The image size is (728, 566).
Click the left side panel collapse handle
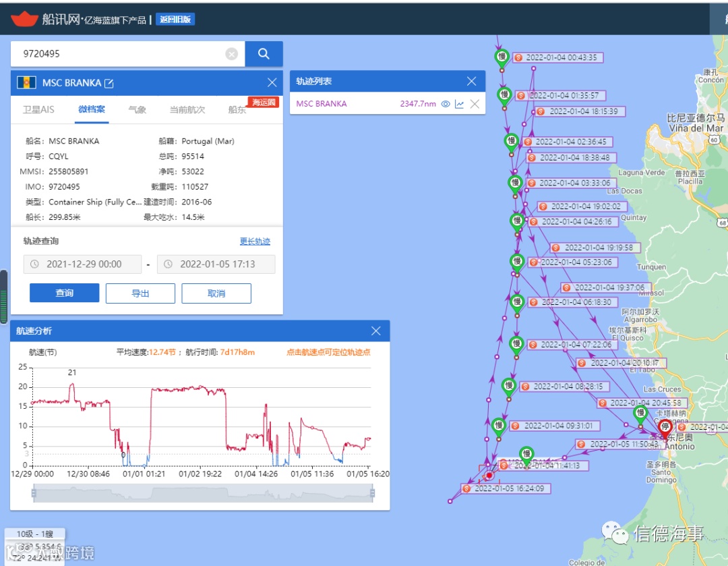[x=4, y=296]
